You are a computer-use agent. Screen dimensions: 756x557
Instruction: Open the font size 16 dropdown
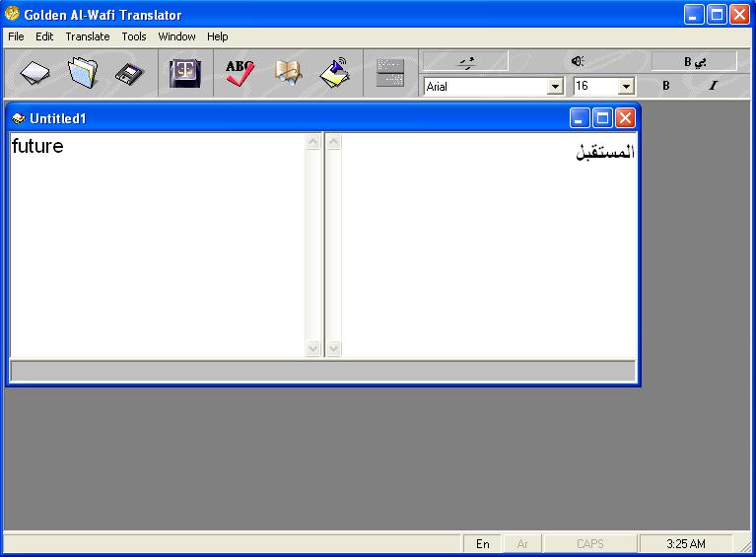point(626,87)
